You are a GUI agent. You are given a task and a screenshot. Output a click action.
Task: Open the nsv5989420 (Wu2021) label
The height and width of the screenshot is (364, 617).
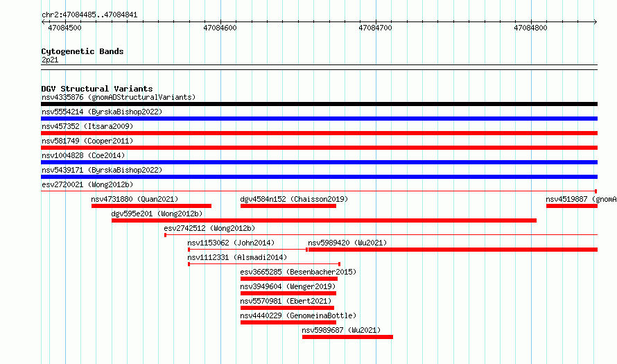coord(347,243)
